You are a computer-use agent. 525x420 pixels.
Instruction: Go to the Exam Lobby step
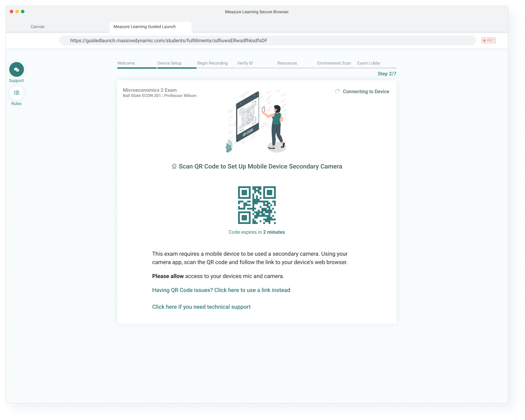377,64
